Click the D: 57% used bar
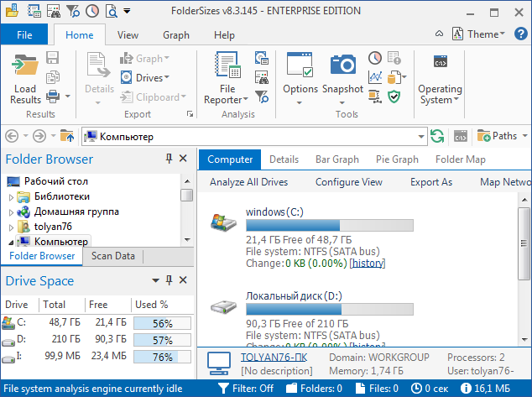 [x=162, y=340]
